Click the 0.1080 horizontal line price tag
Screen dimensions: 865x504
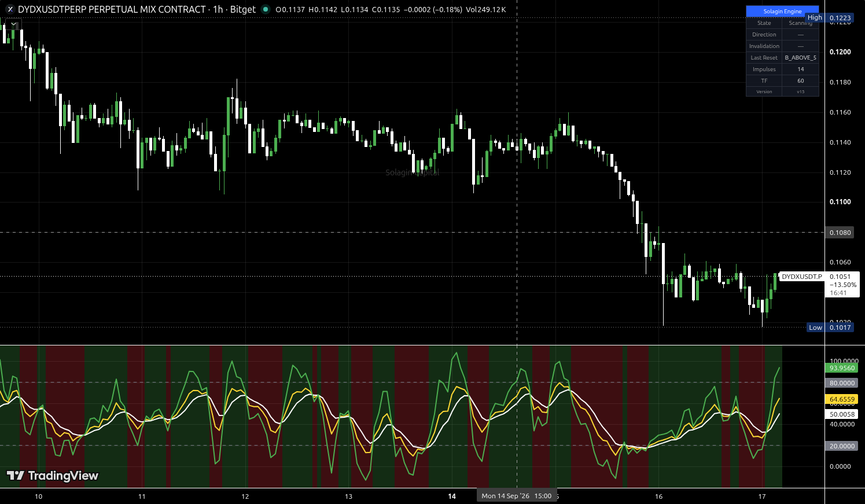pos(840,233)
